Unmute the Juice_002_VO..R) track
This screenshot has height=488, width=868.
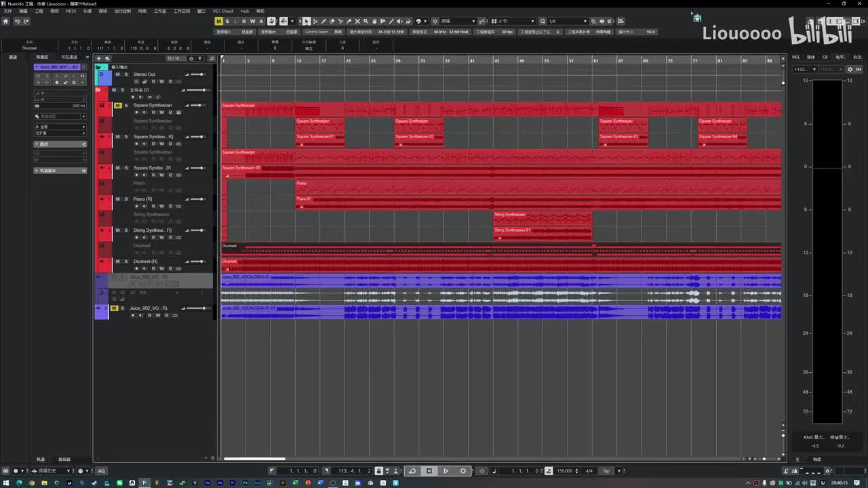pyautogui.click(x=114, y=308)
